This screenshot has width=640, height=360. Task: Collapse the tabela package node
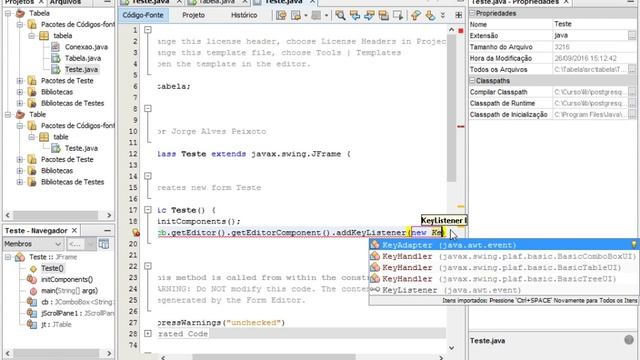pyautogui.click(x=31, y=36)
